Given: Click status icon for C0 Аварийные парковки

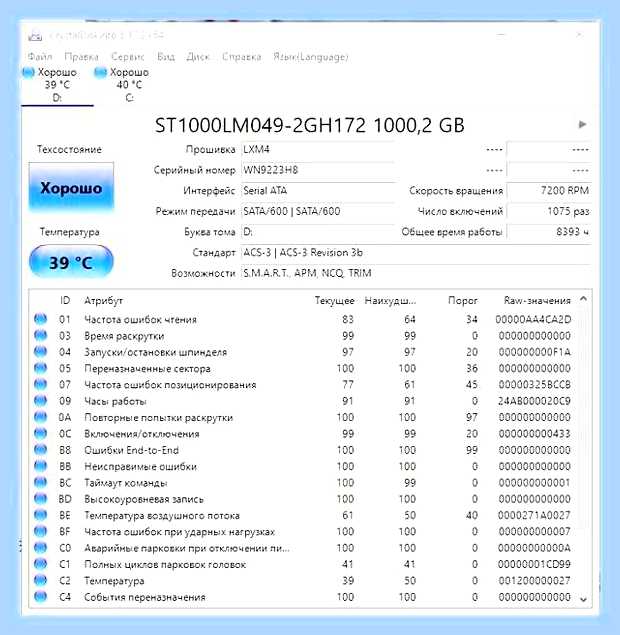Looking at the screenshot, I should point(40,548).
